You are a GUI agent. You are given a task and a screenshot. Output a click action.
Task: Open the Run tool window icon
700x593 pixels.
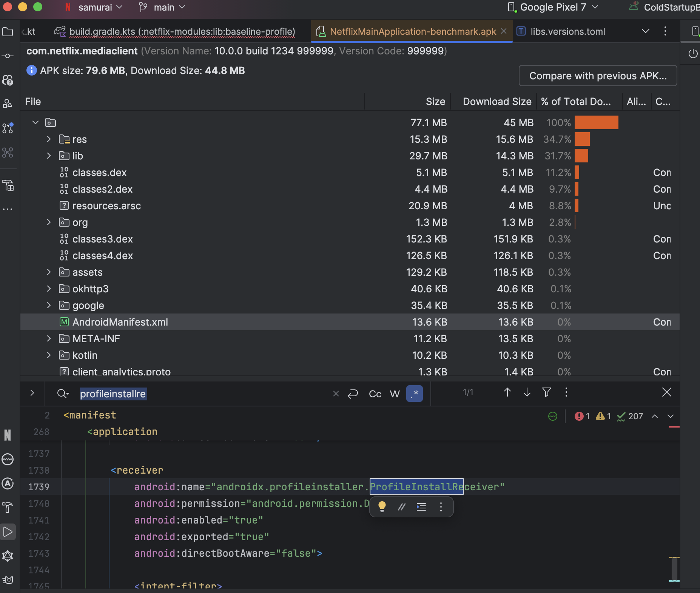click(8, 532)
